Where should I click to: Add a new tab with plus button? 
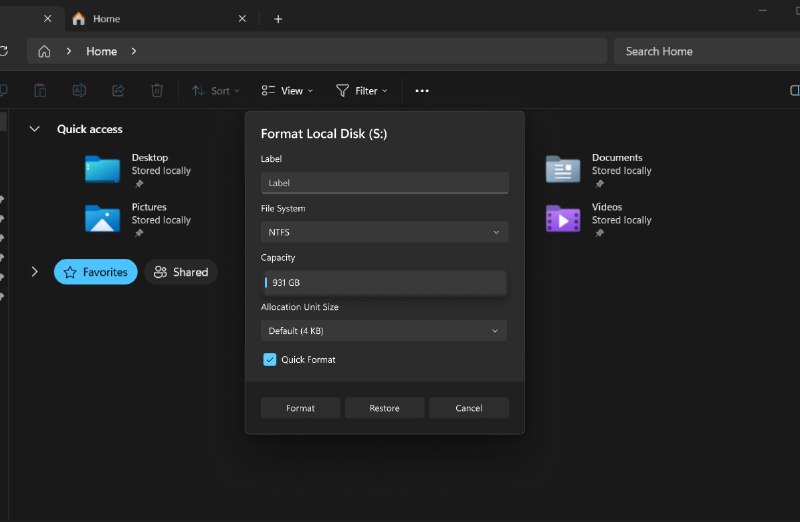pos(278,19)
